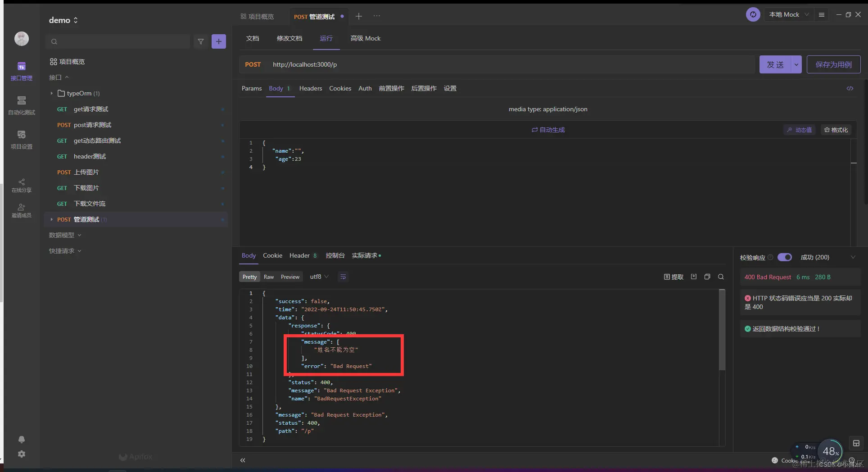The image size is (868, 472).
Task: Open the 发送 button dropdown arrow
Action: 796,64
